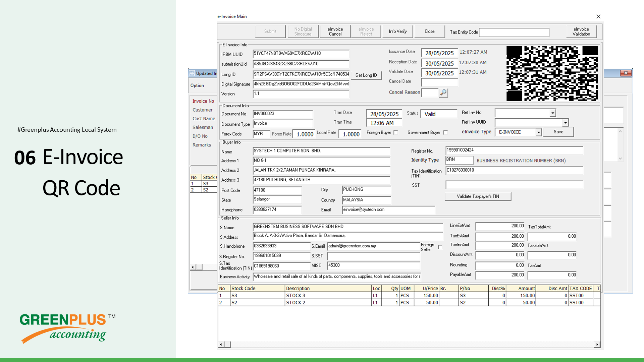644x362 pixels.
Task: Click the Cancel Reason magnifier search icon
Action: (443, 93)
